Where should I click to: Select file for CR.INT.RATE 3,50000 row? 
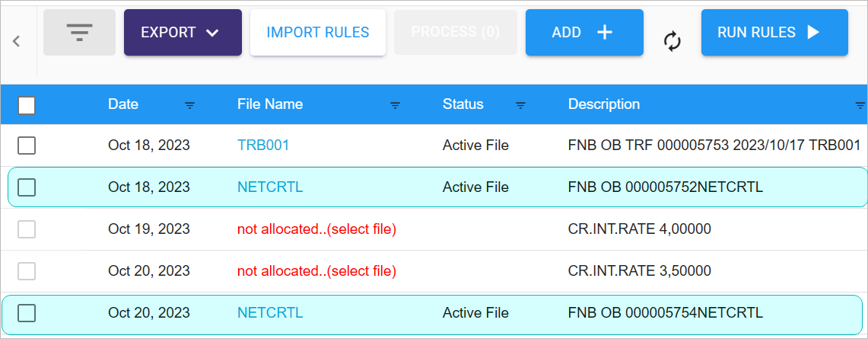click(316, 271)
